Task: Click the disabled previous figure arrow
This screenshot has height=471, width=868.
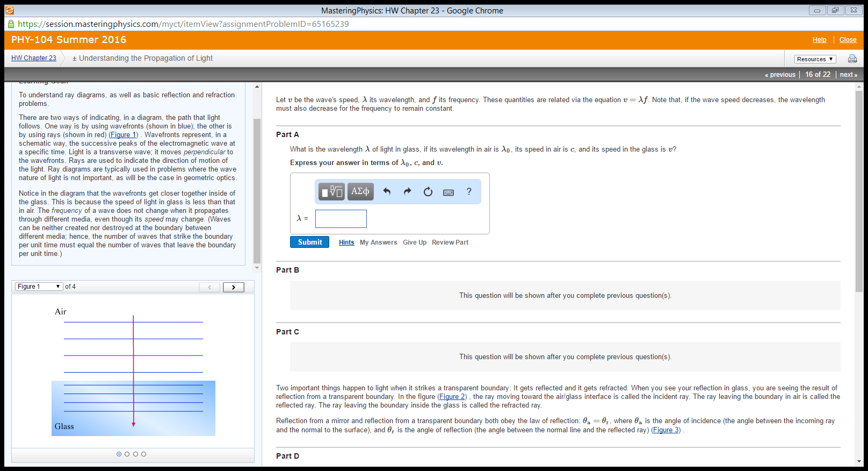Action: pyautogui.click(x=209, y=287)
